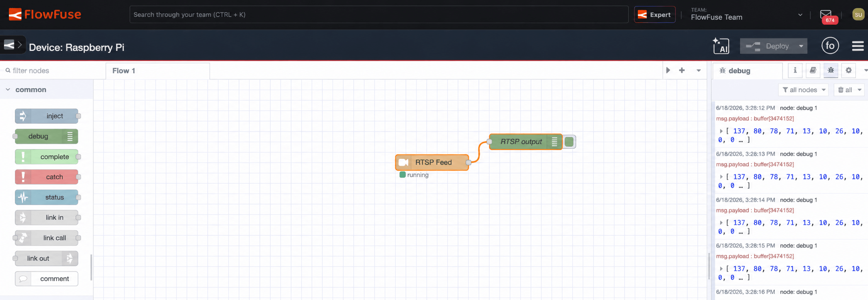Select the RTSP Feed node on canvas
Image resolution: width=868 pixels, height=300 pixels.
[432, 162]
